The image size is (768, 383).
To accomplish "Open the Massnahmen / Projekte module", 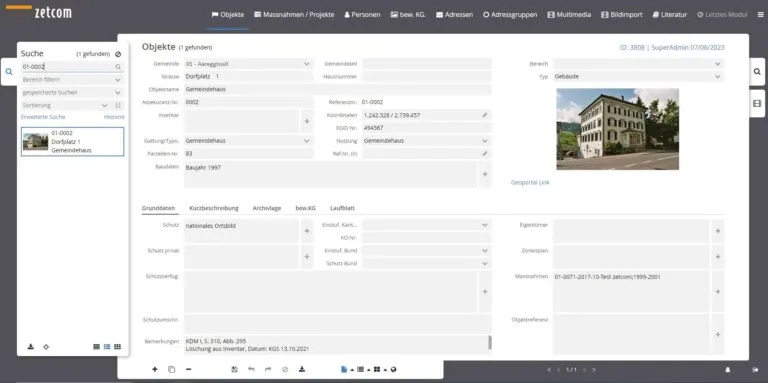I will pyautogui.click(x=294, y=15).
